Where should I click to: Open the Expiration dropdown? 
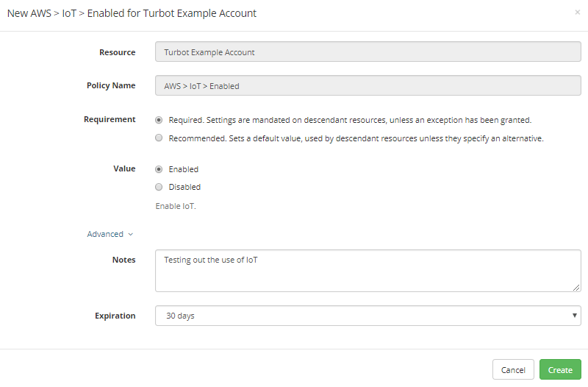(x=368, y=316)
